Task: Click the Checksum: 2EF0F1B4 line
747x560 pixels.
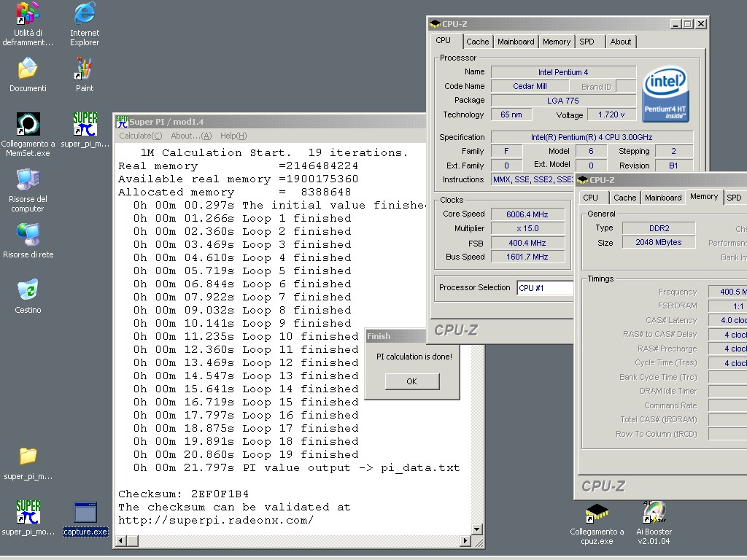Action: (x=183, y=494)
